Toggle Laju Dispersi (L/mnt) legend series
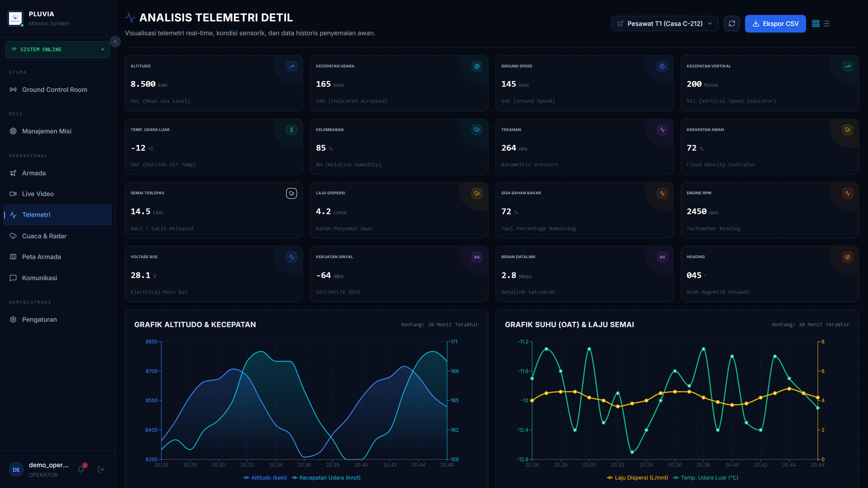The height and width of the screenshot is (488, 868). click(637, 477)
